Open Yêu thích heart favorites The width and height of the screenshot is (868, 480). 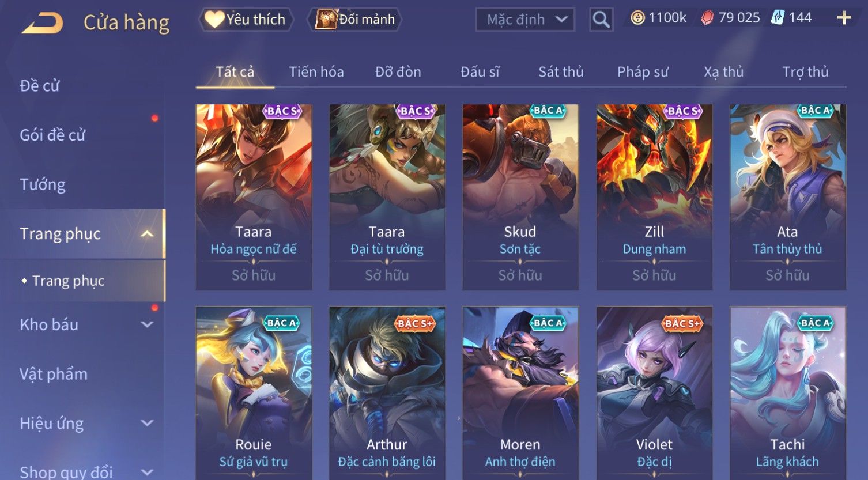click(246, 20)
